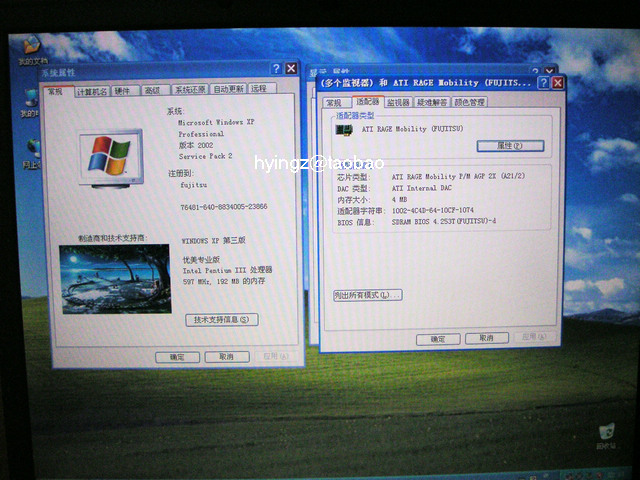
Task: Select the 自动更新 tab
Action: click(229, 90)
